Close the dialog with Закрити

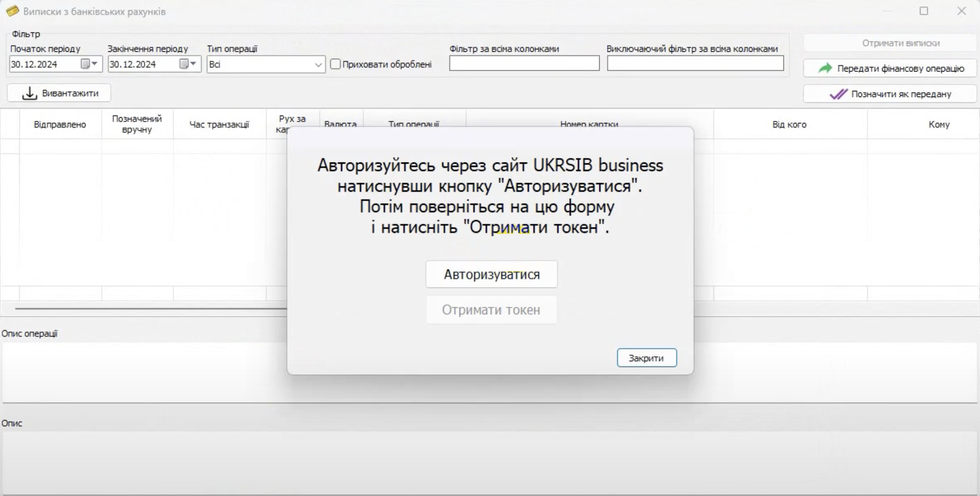(x=646, y=358)
